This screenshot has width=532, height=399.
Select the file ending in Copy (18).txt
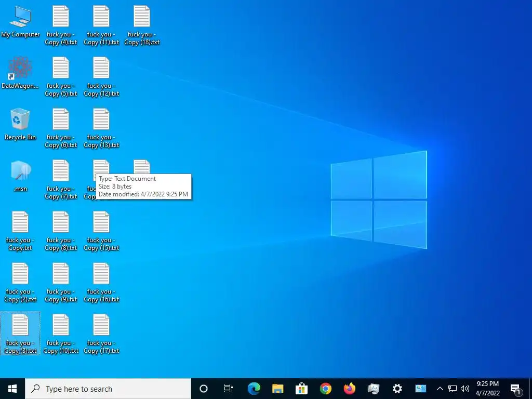tap(142, 26)
